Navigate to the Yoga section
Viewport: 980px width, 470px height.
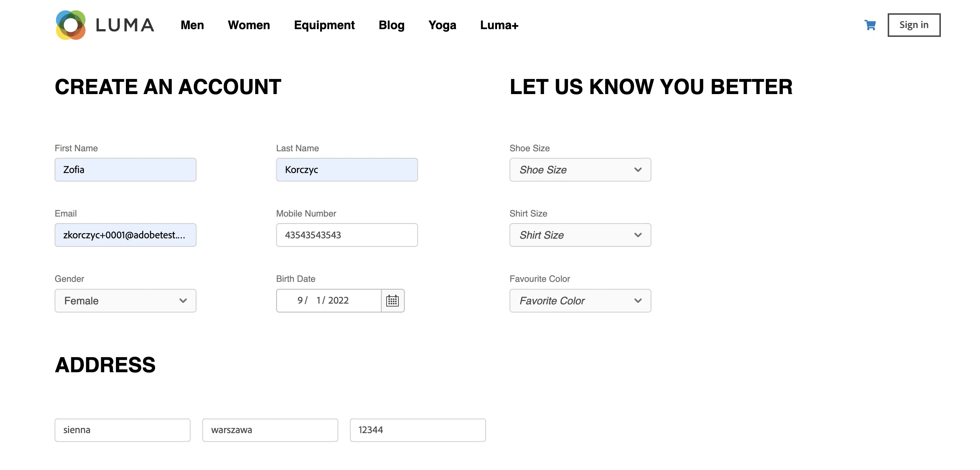[442, 25]
